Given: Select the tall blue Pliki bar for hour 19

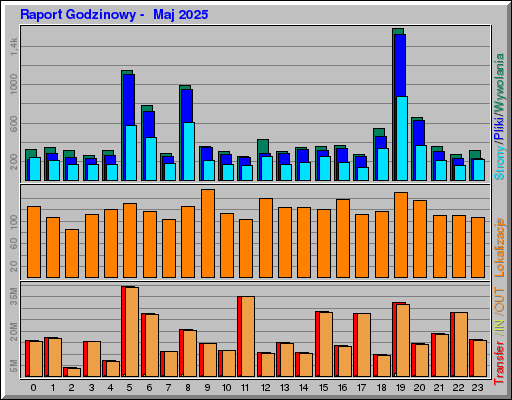Looking at the screenshot, I should (x=400, y=65).
